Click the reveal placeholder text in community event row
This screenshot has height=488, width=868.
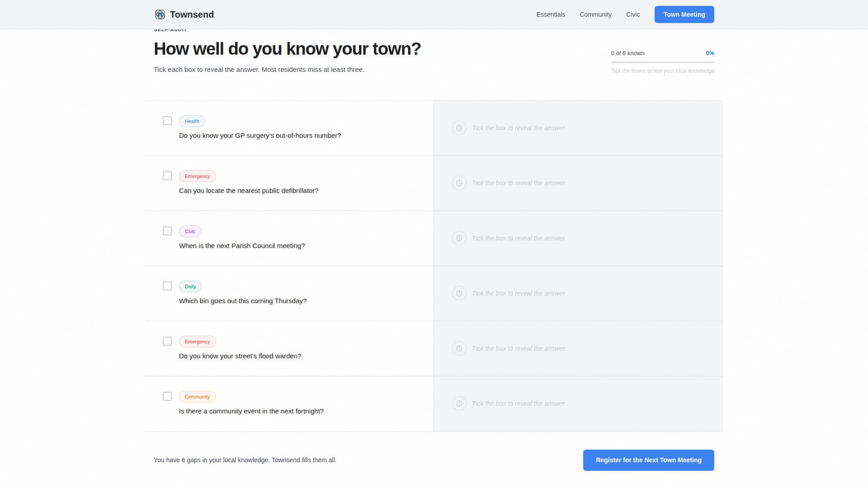click(519, 404)
